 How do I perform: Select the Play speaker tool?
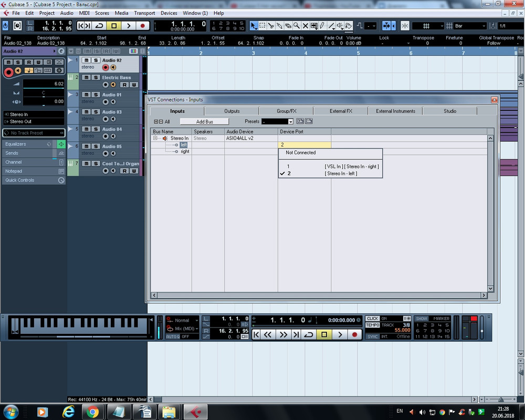[x=340, y=25]
